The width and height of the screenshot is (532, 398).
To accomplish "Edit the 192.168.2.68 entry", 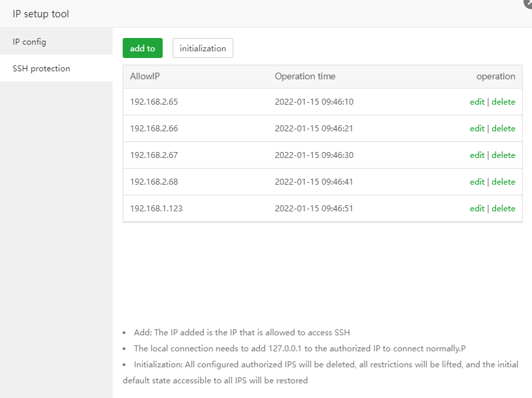I will tap(477, 182).
